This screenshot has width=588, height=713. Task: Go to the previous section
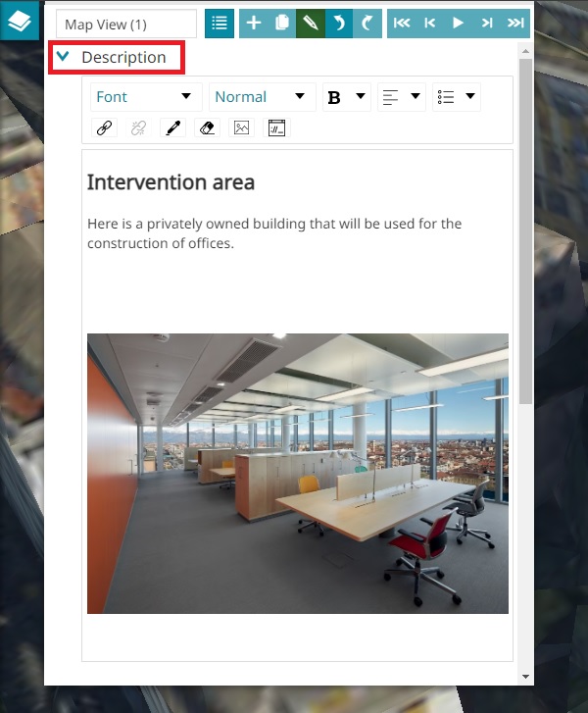point(429,24)
